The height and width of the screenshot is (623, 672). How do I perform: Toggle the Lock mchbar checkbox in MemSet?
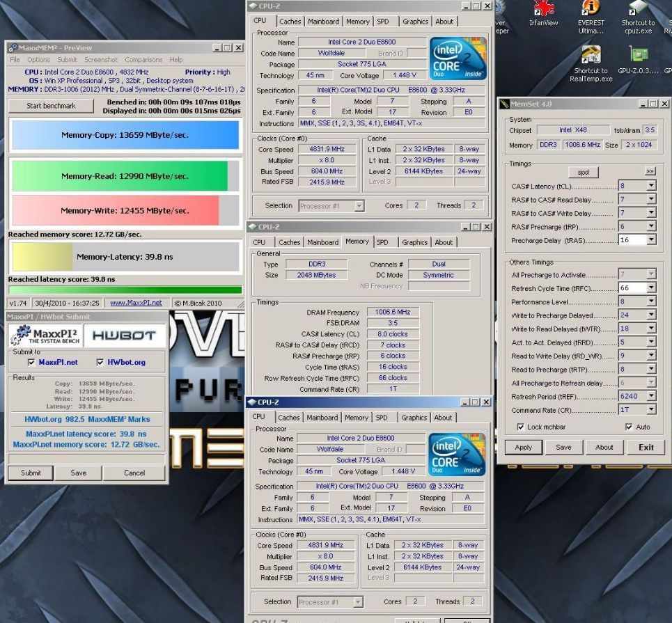pos(520,427)
